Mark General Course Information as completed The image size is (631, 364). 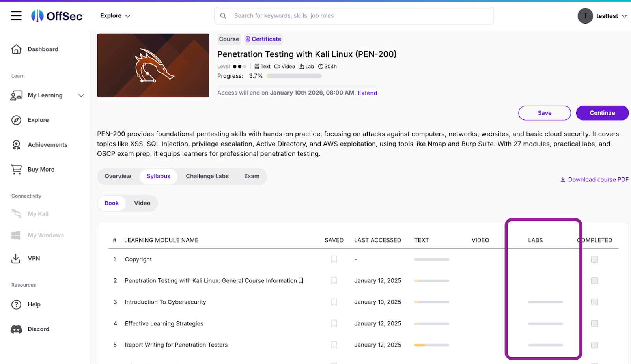(595, 280)
